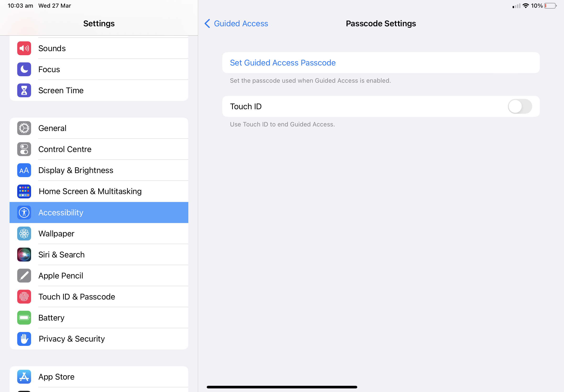
Task: Tap the Sounds speaker icon
Action: click(24, 48)
